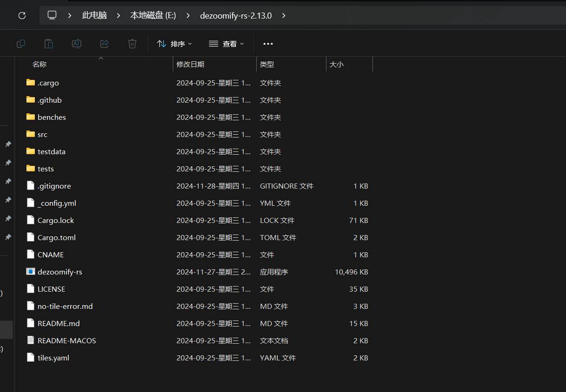This screenshot has width=566, height=392.
Task: Click the computer monitor icon in the breadcrumb bar
Action: tap(52, 14)
